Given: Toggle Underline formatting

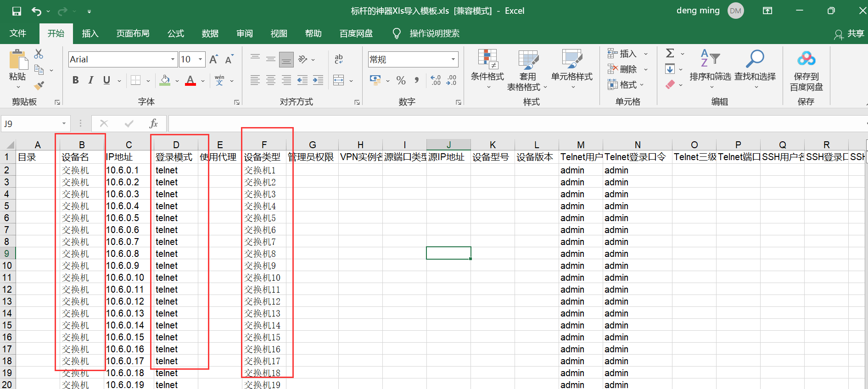Looking at the screenshot, I should tap(106, 80).
